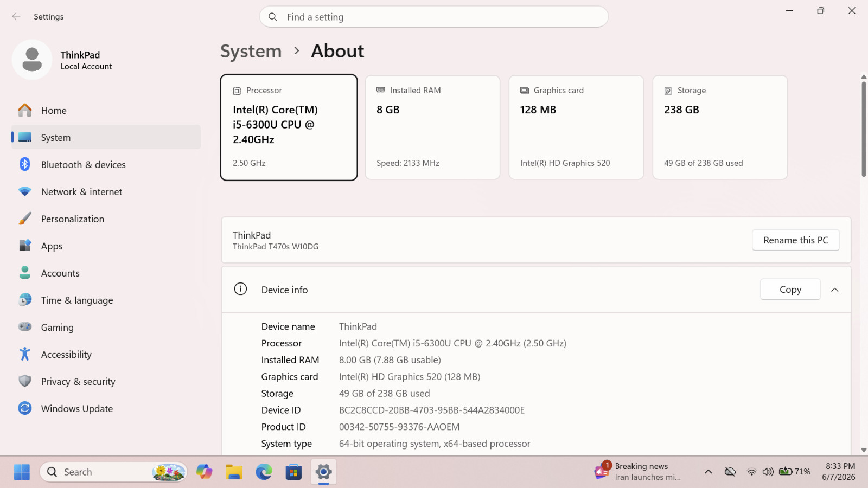The image size is (868, 488).
Task: Click the System breadcrumb link
Action: (x=251, y=51)
